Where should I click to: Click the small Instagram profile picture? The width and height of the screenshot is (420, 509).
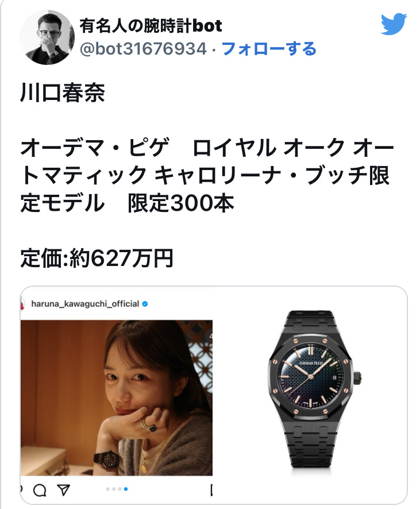pyautogui.click(x=22, y=304)
